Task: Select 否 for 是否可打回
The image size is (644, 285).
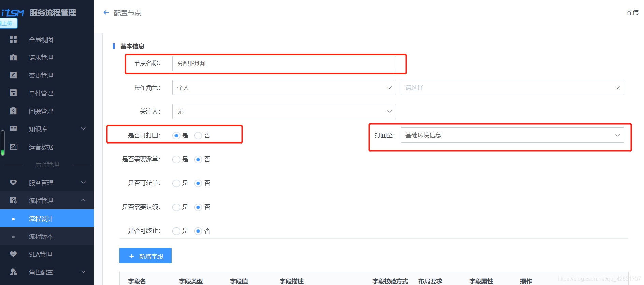Action: 198,136
